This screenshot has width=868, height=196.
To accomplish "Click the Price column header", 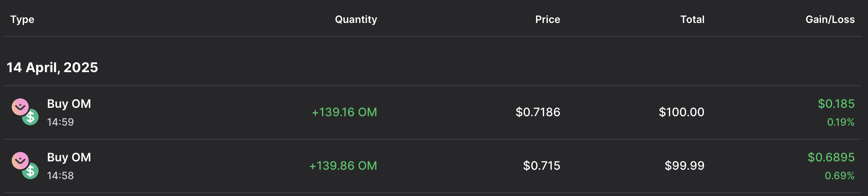I will (547, 19).
